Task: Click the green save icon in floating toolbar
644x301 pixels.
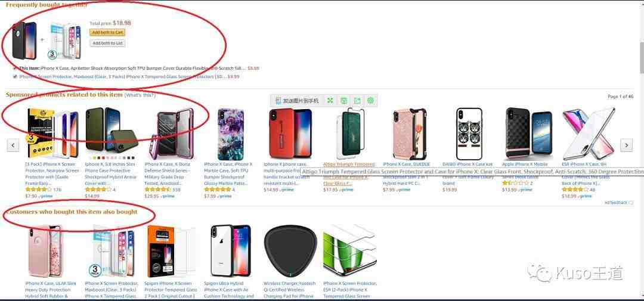Action: 344,101
